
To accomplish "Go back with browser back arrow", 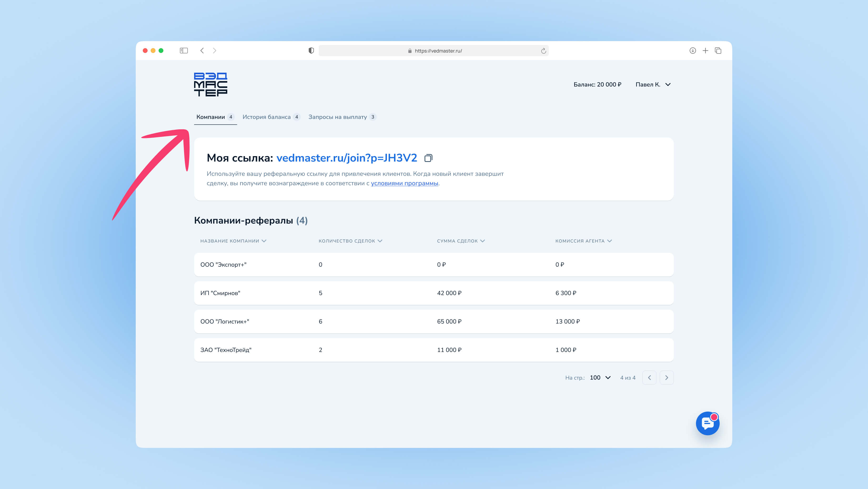I will coord(202,51).
